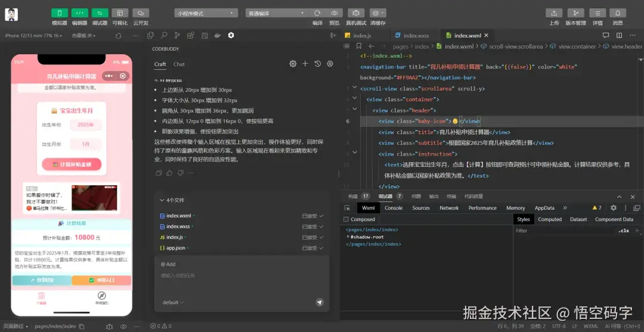This screenshot has height=332, width=644.
Task: Open the source control branch icon
Action: 177,35
